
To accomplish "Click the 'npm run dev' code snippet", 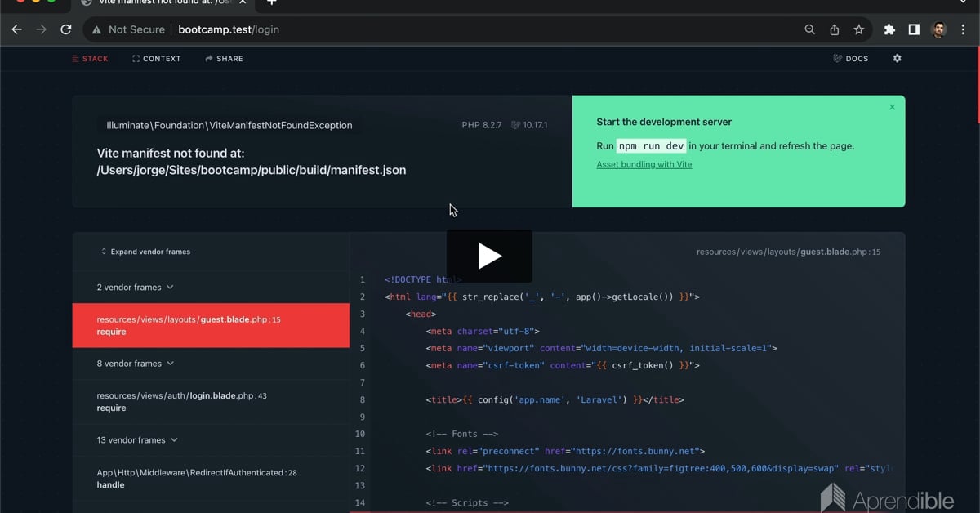I will pyautogui.click(x=651, y=146).
